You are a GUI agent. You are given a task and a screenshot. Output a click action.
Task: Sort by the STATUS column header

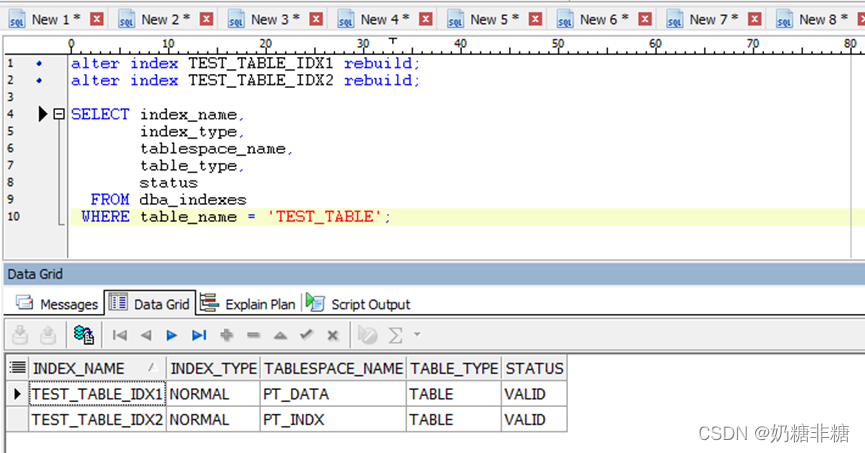(534, 368)
